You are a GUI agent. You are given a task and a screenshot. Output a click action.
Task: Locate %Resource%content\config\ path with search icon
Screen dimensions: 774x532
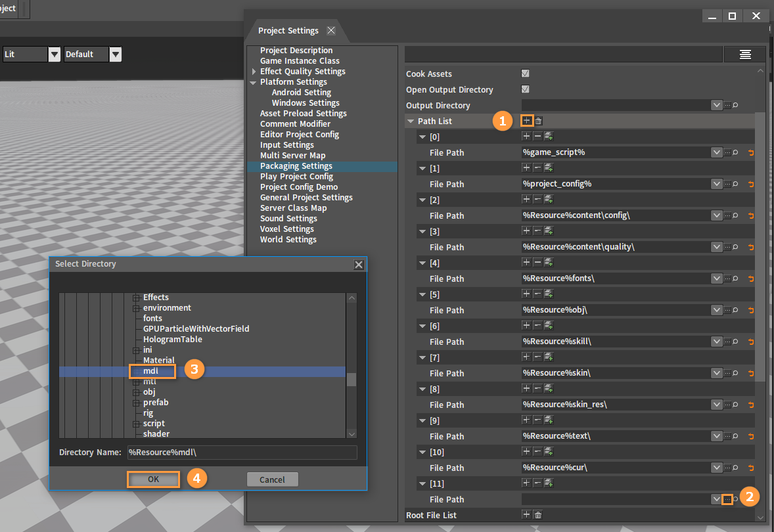tap(735, 215)
